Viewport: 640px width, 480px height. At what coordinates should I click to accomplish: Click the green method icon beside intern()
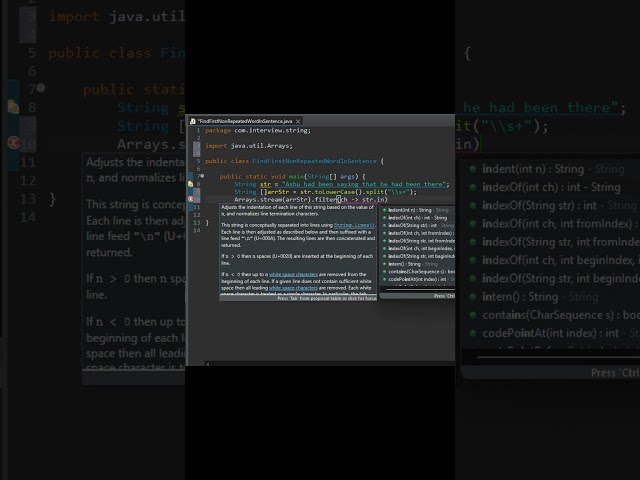[386, 263]
